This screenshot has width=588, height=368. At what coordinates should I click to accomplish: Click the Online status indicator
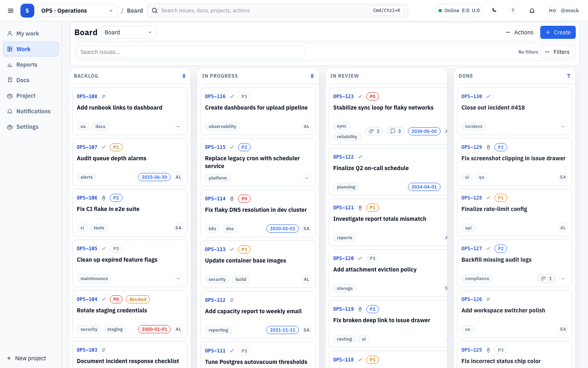coord(459,10)
